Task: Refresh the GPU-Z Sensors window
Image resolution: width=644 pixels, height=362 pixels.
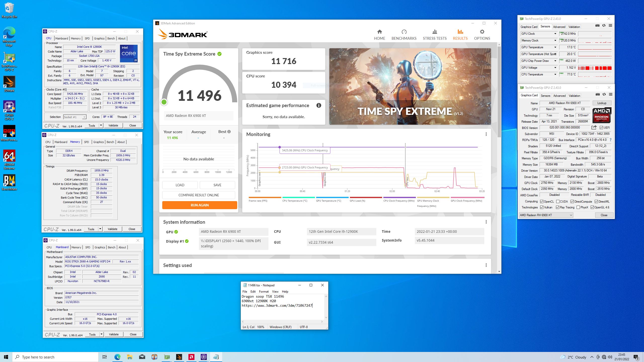Action: [604, 26]
